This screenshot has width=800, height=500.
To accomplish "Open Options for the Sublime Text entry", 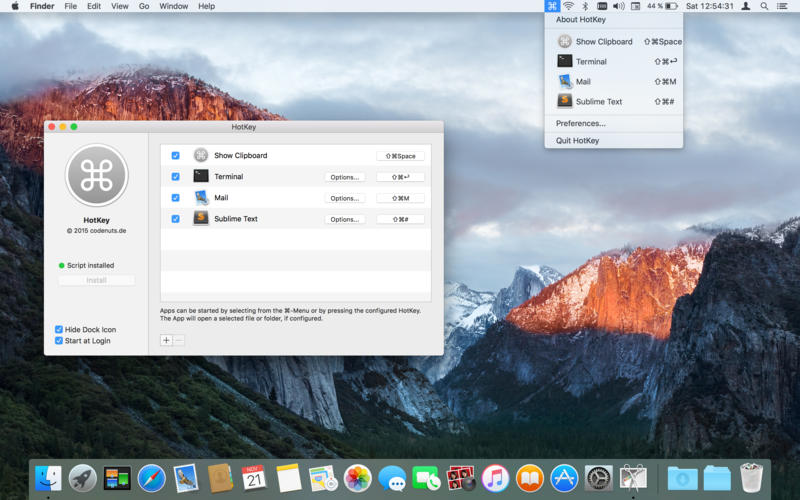I will tap(344, 219).
